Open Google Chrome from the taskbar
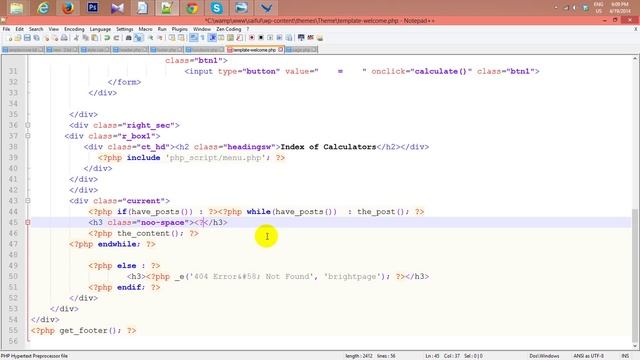 pyautogui.click(x=192, y=8)
